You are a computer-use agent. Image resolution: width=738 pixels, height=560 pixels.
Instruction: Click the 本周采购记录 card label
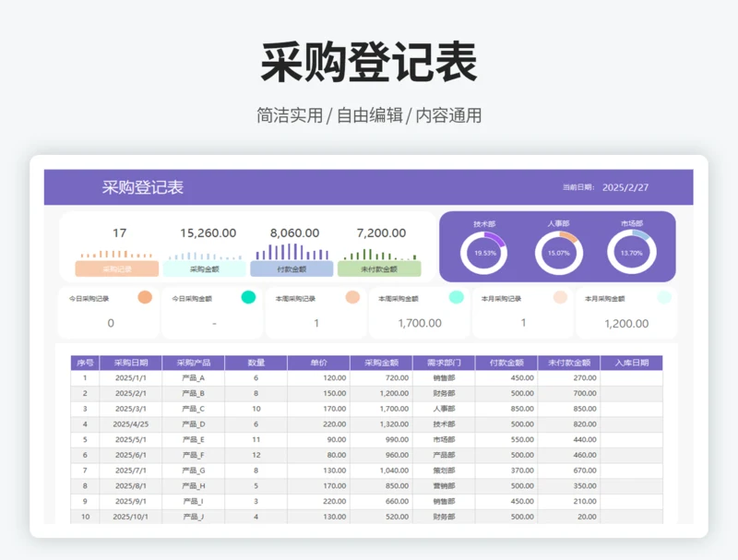tap(295, 298)
